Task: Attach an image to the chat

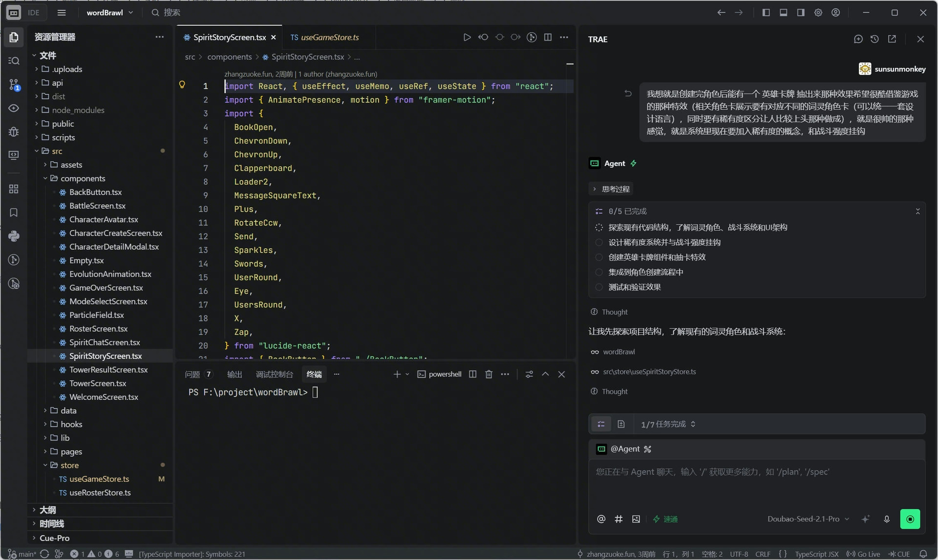Action: [636, 519]
